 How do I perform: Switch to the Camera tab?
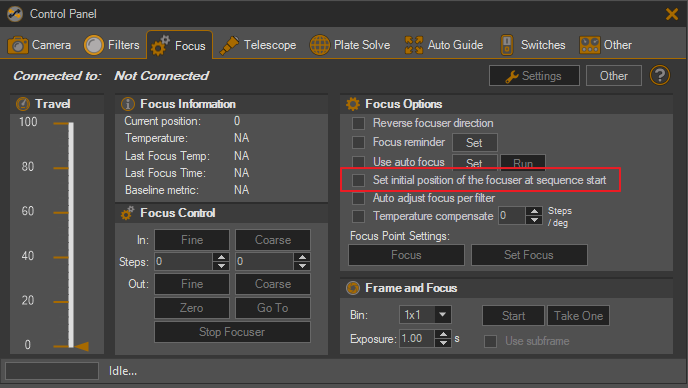pos(39,45)
